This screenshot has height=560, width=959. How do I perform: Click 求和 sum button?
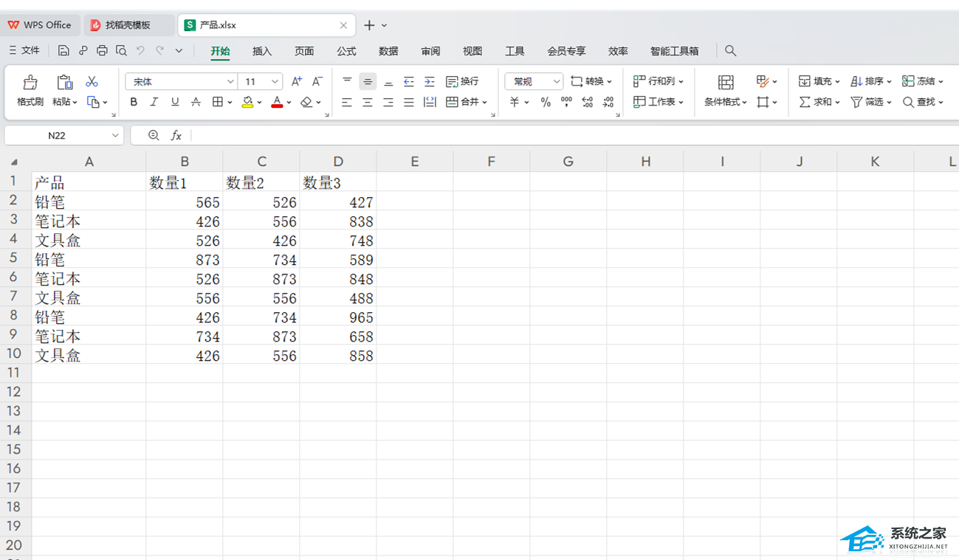(x=819, y=102)
